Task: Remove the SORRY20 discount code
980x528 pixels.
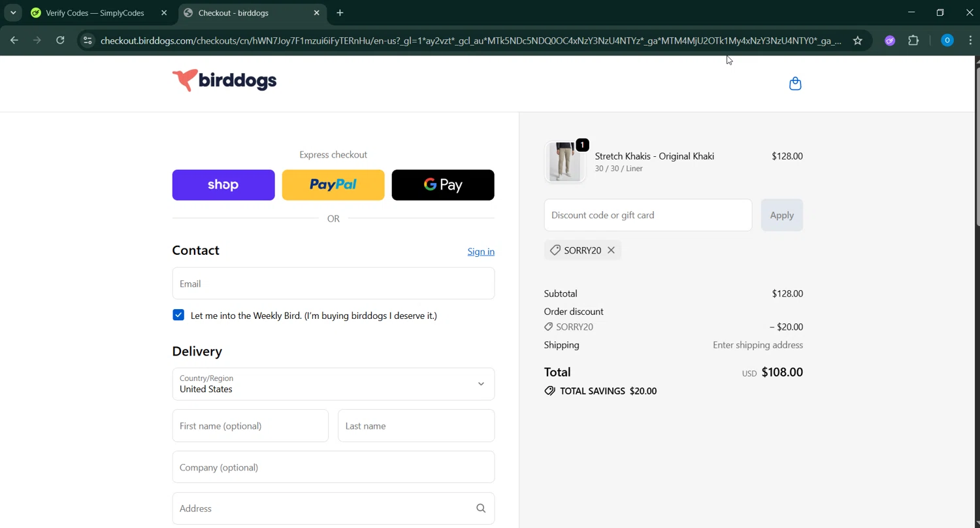Action: [x=611, y=250]
